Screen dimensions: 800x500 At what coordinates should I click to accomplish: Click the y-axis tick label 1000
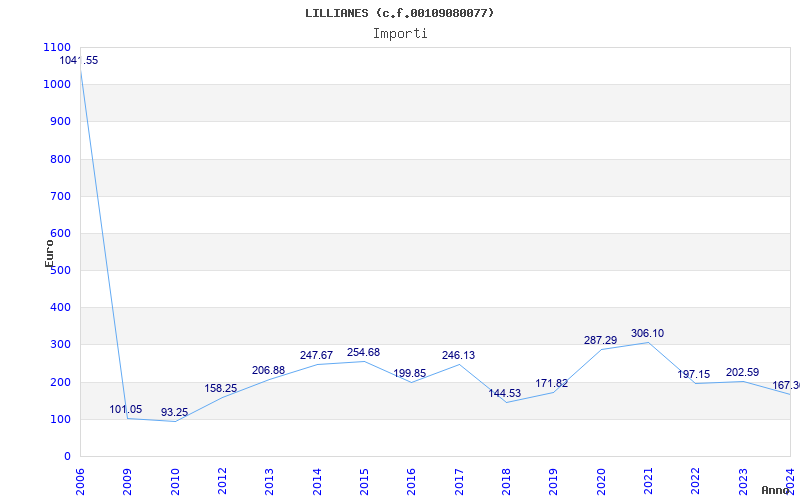click(57, 84)
